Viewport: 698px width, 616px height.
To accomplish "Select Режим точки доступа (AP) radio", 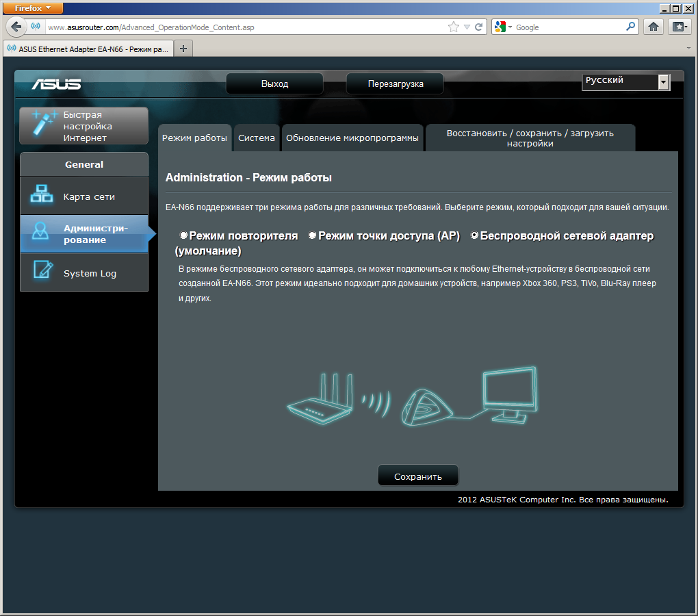I will point(312,235).
